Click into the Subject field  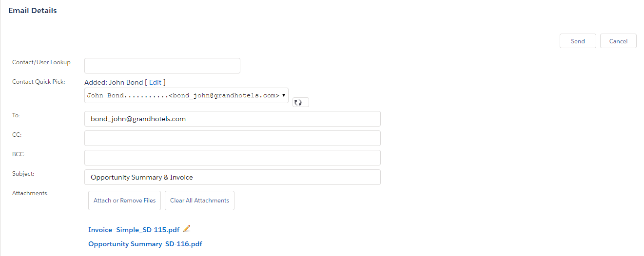tap(233, 177)
